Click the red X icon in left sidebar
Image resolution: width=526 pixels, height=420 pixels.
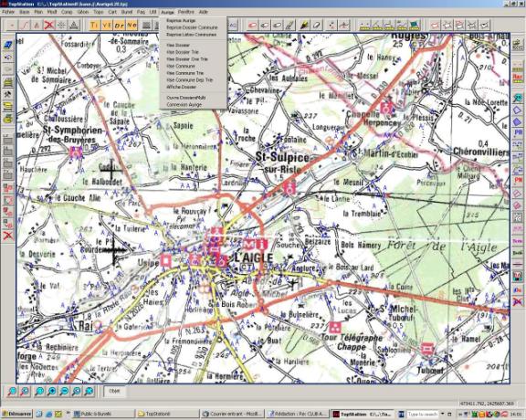8,236
